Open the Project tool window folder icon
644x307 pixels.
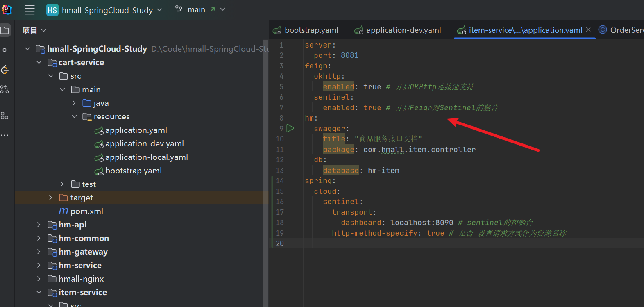click(x=5, y=30)
